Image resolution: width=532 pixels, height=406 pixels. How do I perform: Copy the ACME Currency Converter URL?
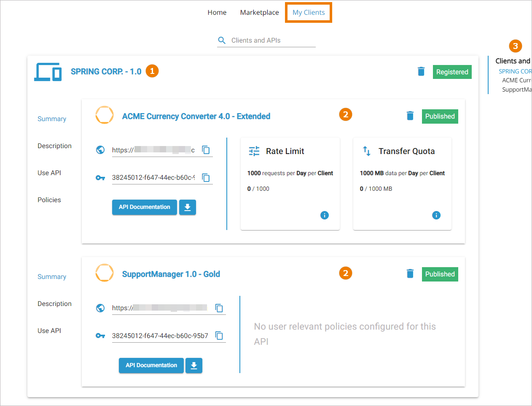point(206,150)
